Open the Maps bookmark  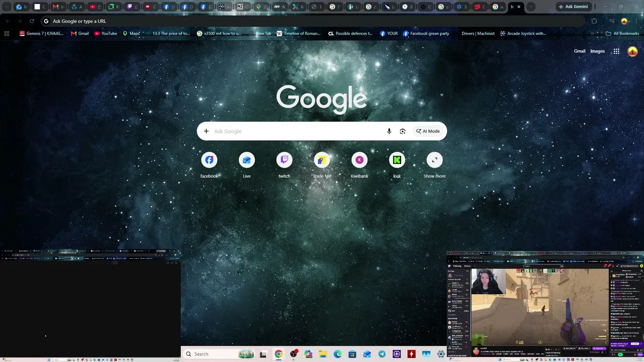pos(131,34)
